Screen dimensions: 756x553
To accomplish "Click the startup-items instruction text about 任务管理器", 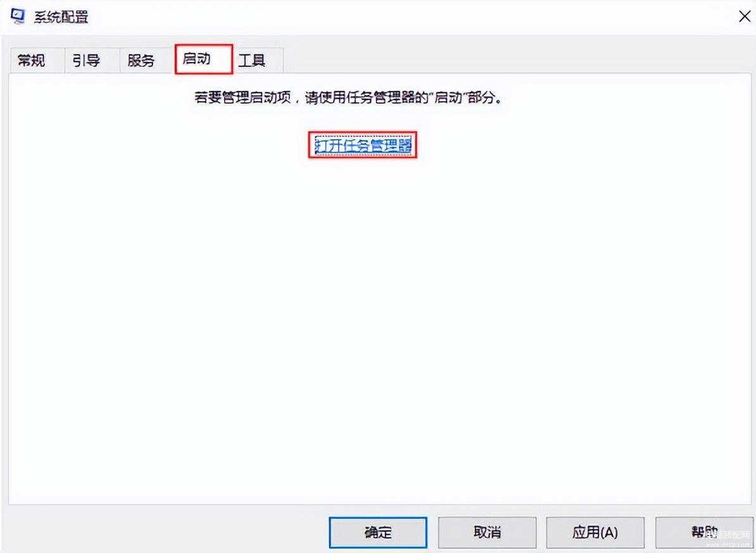I will (349, 98).
